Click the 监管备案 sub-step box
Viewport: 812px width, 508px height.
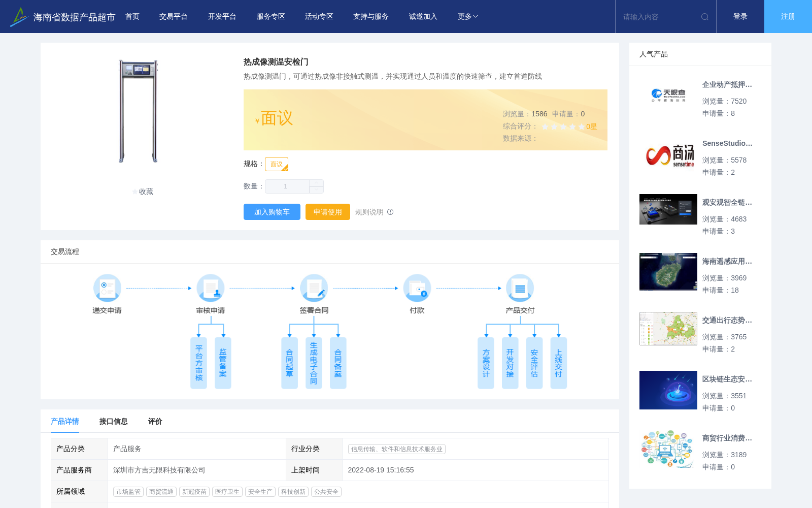[223, 363]
